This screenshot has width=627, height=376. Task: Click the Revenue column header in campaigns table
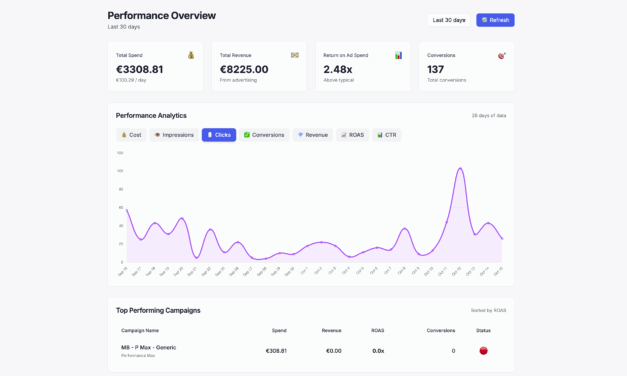click(331, 330)
